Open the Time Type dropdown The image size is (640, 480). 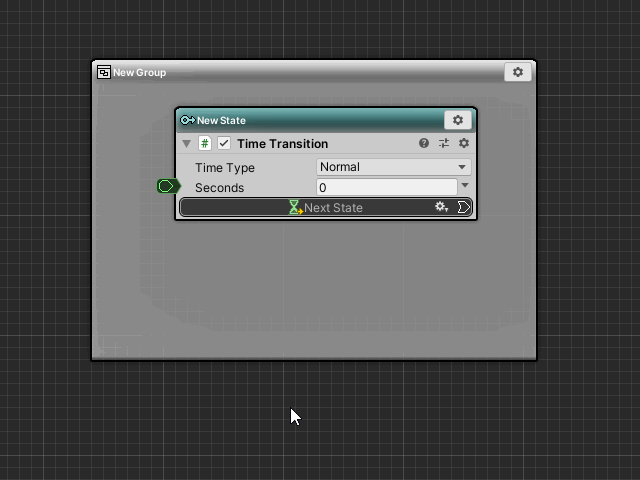[393, 167]
